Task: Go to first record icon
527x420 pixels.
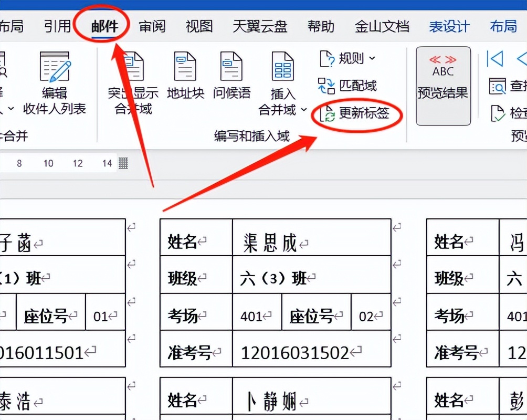Action: [495, 58]
